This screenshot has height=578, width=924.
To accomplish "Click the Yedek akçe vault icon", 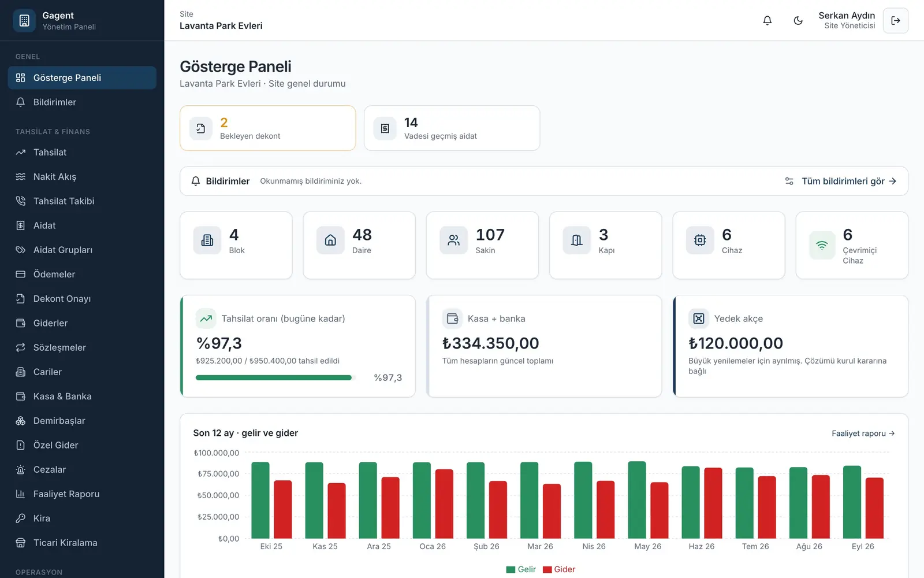I will (699, 318).
